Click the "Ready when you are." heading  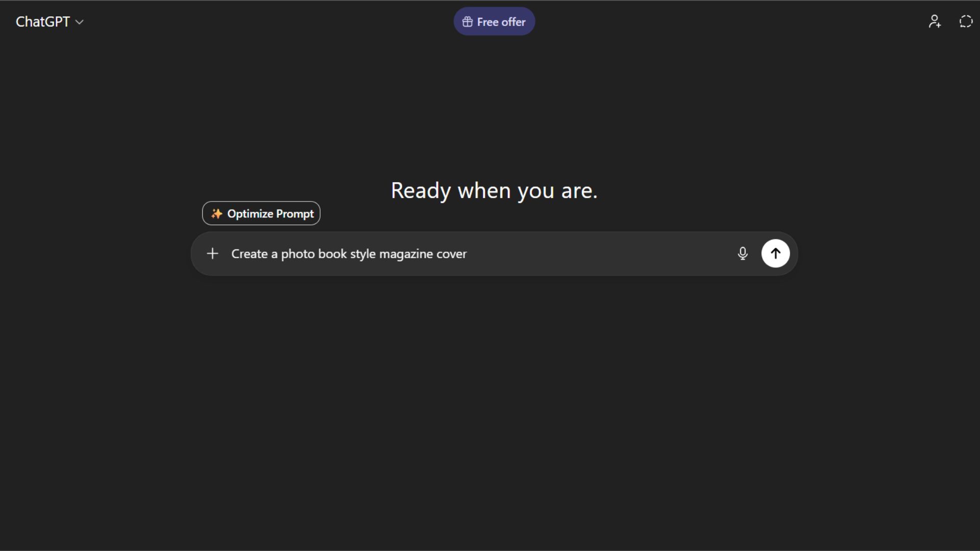[x=494, y=191]
